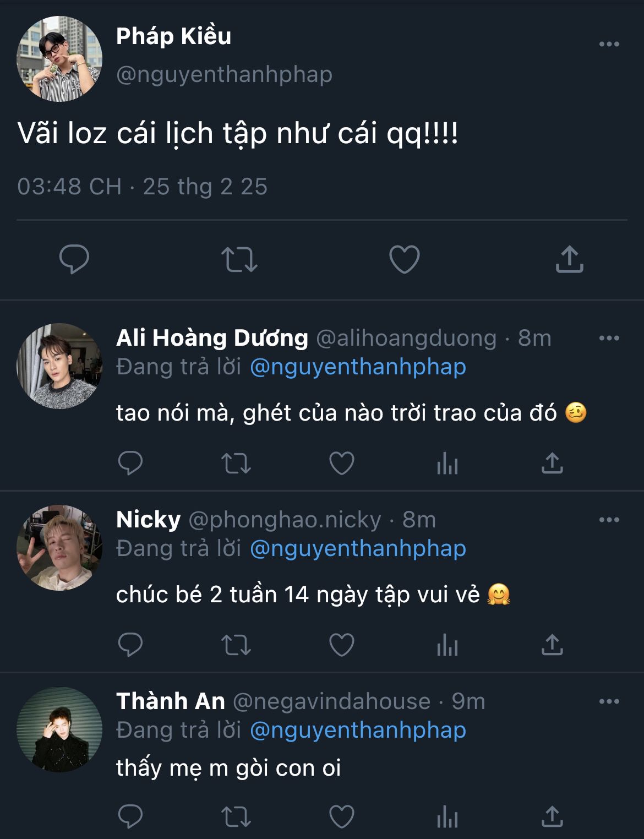
Task: Share Pháp Kiều's main tweet
Action: pyautogui.click(x=569, y=259)
